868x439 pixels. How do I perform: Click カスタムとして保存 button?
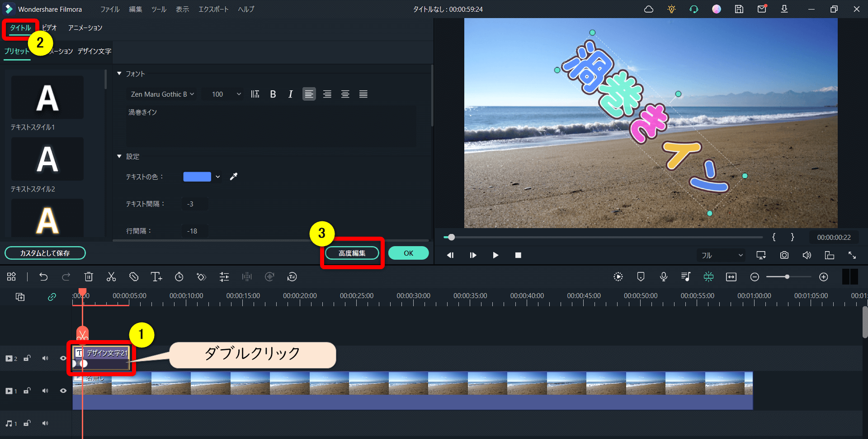(45, 253)
